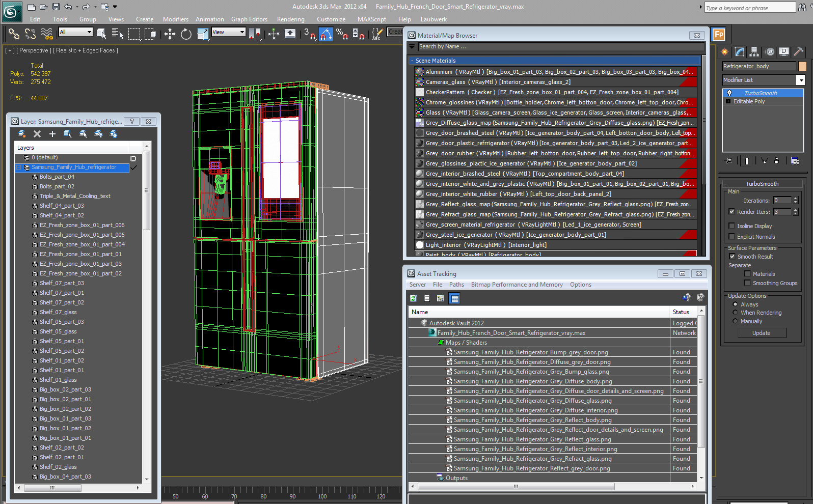Expand the Editable Poly modifier entry
Screen dimensions: 813x504
728,101
